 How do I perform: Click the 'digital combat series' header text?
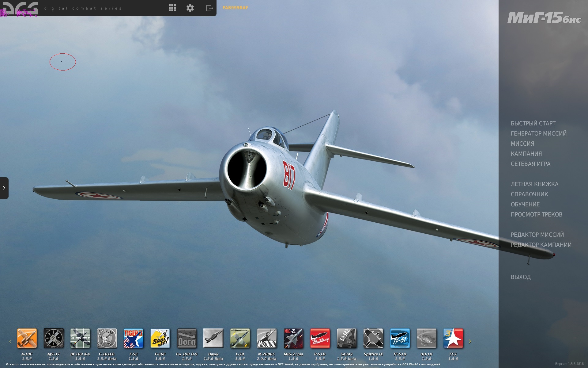(x=83, y=8)
